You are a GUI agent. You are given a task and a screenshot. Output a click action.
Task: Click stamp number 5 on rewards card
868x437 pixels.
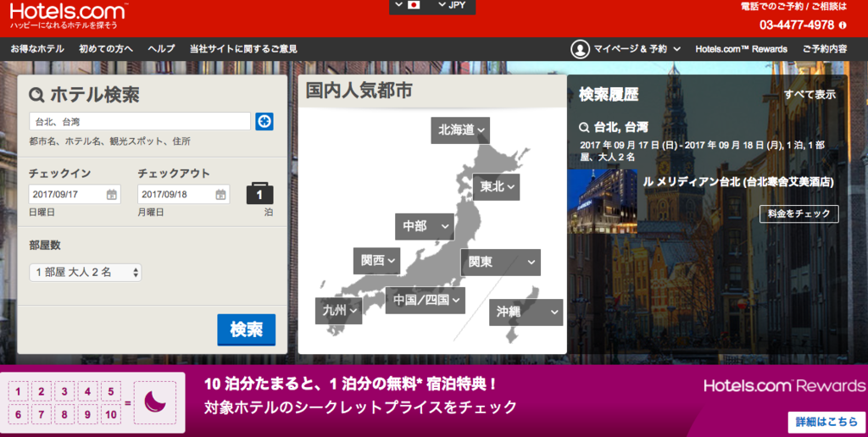coord(111,391)
